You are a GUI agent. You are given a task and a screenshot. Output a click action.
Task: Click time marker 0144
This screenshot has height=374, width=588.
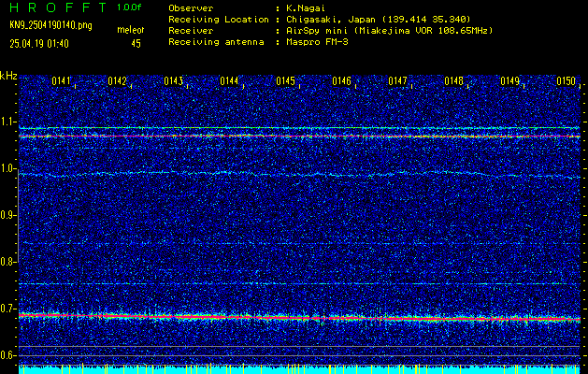(229, 80)
